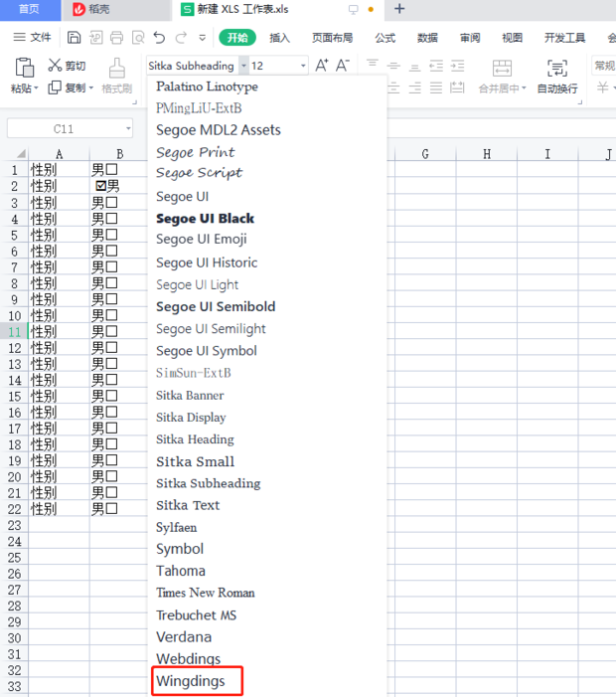Choose Segoe UI Symbol font
This screenshot has height=697, width=616.
click(207, 351)
